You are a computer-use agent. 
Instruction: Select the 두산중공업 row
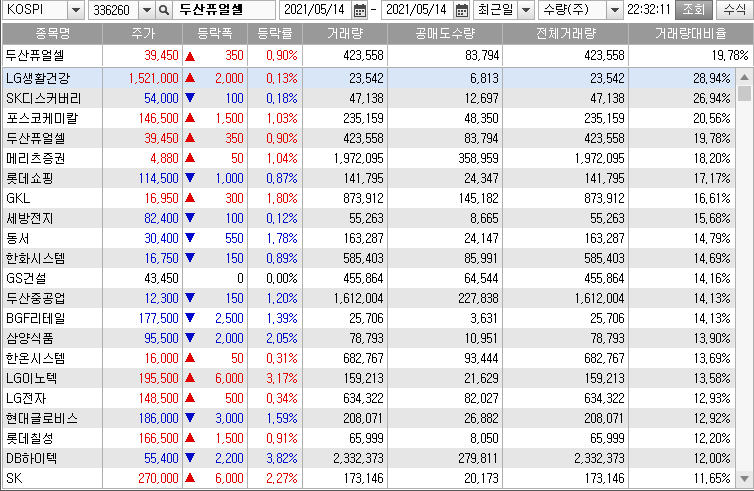369,298
